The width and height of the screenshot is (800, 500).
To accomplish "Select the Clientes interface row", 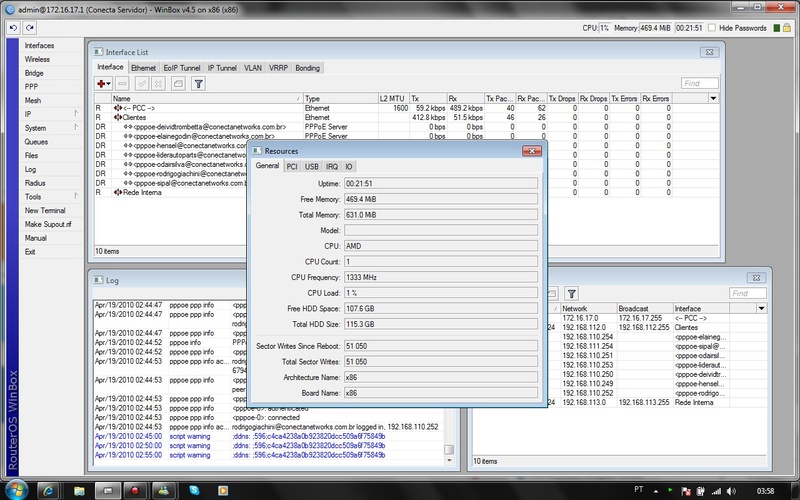I will (406, 117).
